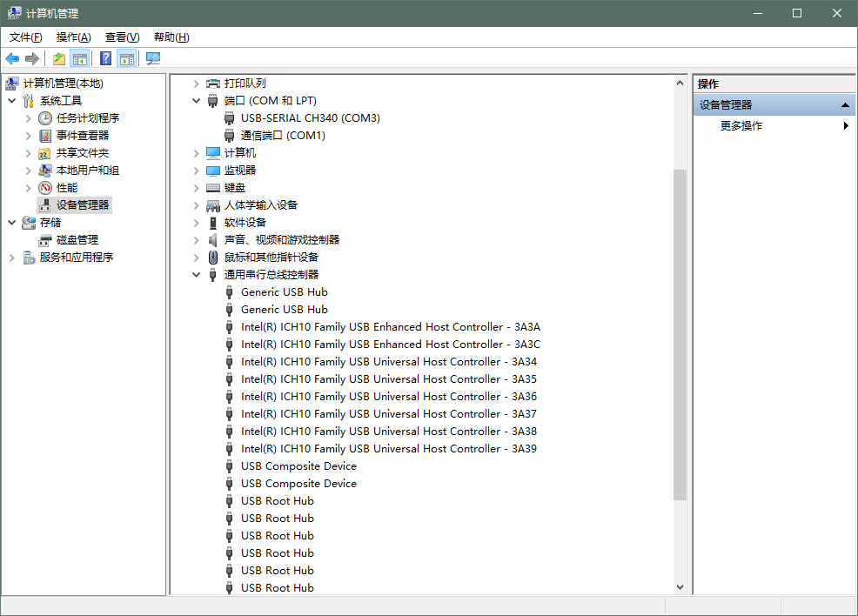Maximize the 计算机管理 window
The width and height of the screenshot is (858, 616).
click(x=797, y=13)
